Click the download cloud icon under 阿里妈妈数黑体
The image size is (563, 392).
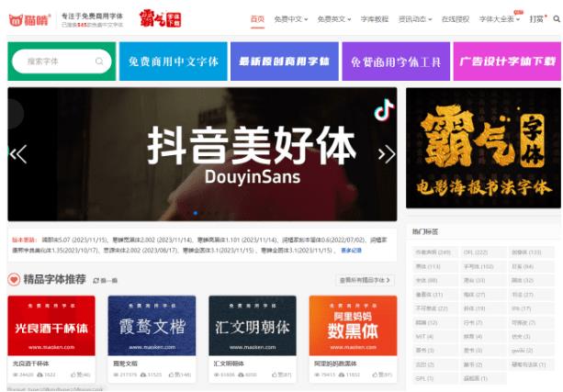tap(342, 375)
